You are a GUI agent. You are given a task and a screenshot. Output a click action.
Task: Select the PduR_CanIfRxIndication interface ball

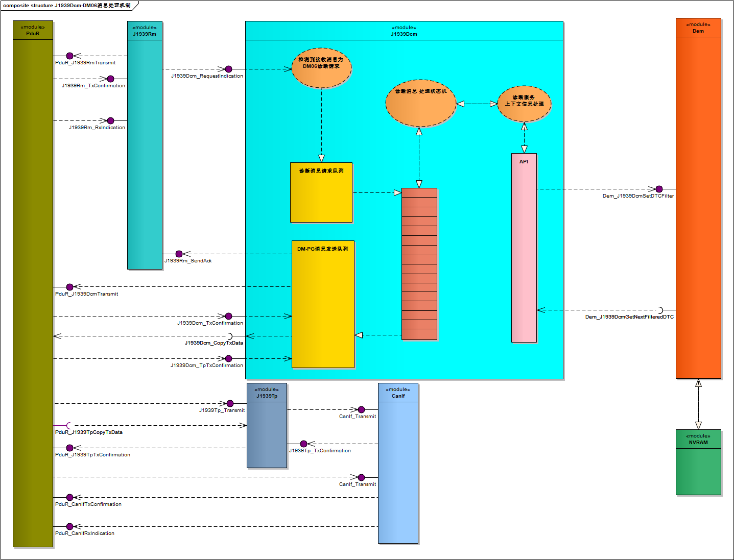point(70,526)
